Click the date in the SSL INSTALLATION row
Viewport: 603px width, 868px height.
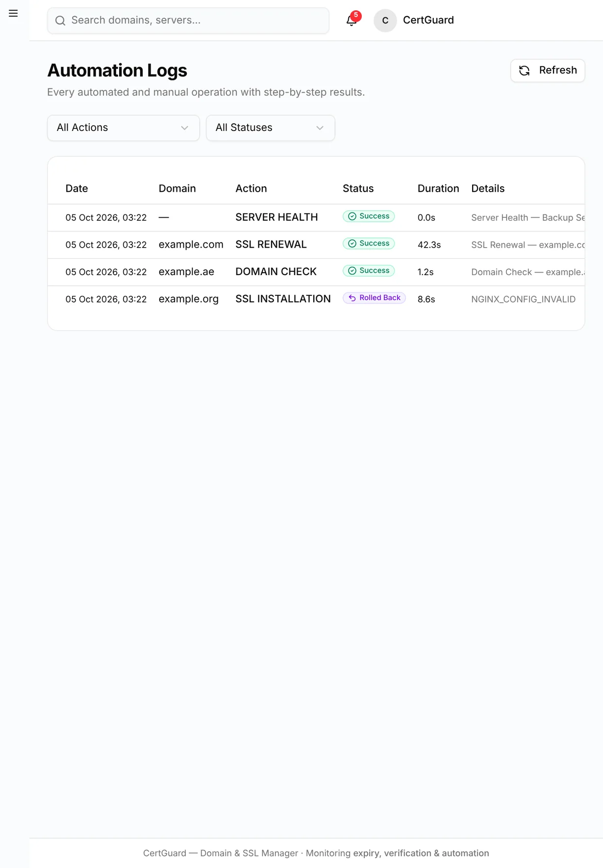(106, 299)
